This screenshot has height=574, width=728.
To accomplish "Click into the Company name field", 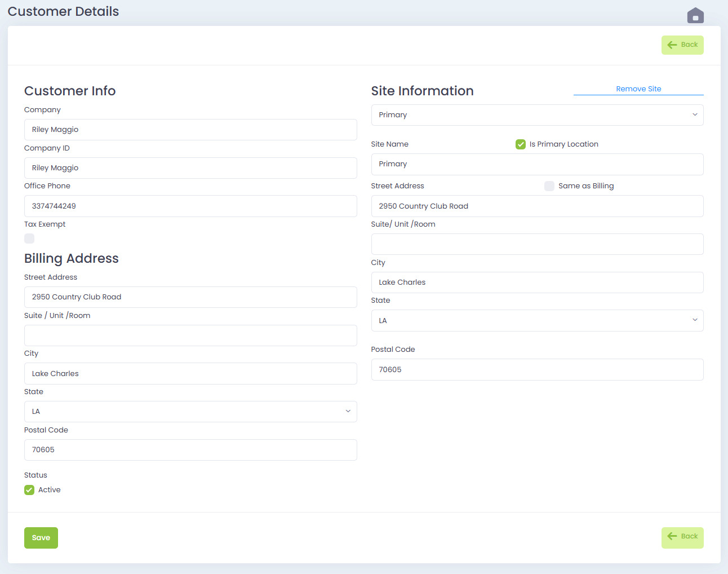I will (x=190, y=130).
